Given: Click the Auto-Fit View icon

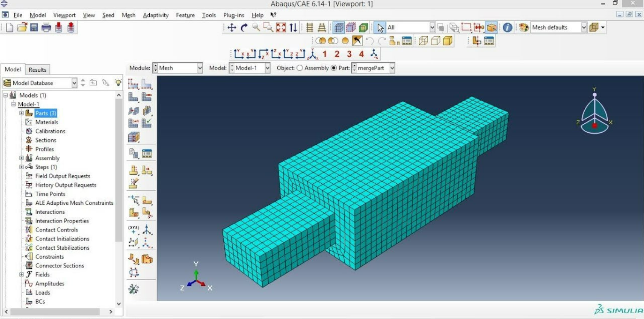Looking at the screenshot, I should pyautogui.click(x=281, y=27).
